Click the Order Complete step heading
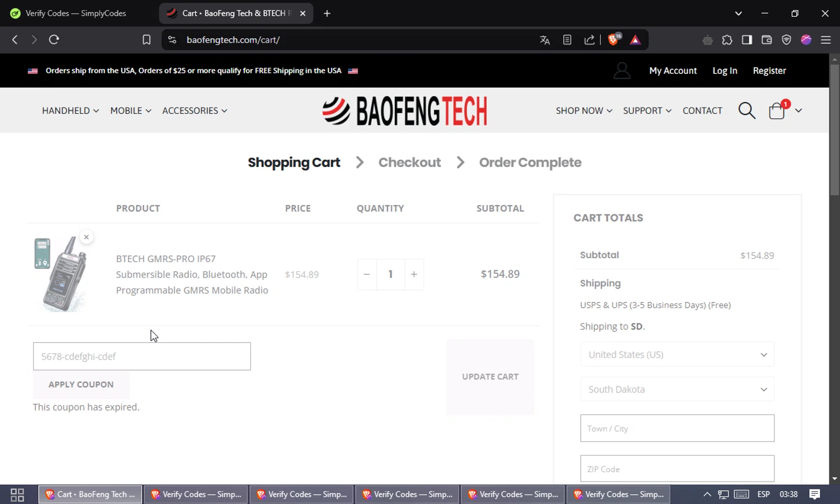Screen dimensions: 840x504 (530, 162)
